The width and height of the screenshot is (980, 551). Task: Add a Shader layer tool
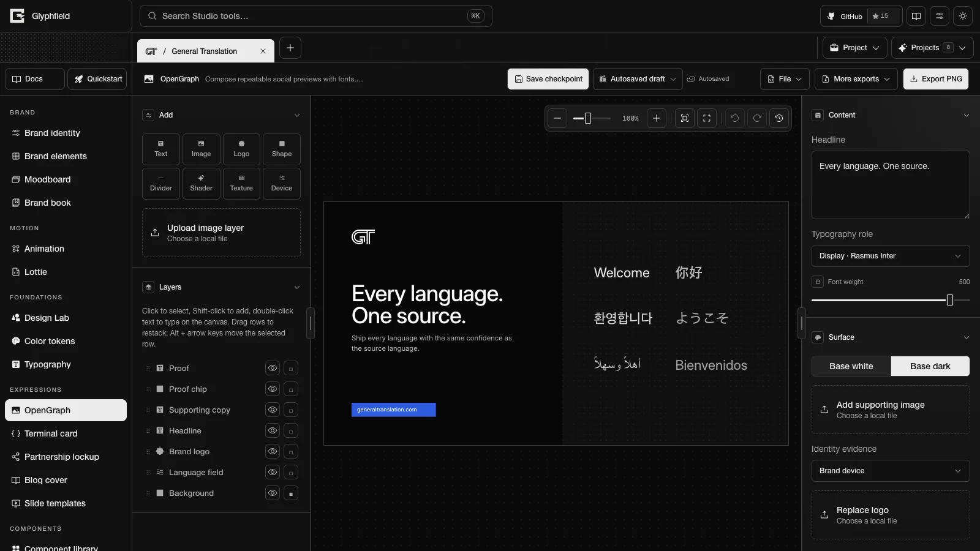point(201,184)
